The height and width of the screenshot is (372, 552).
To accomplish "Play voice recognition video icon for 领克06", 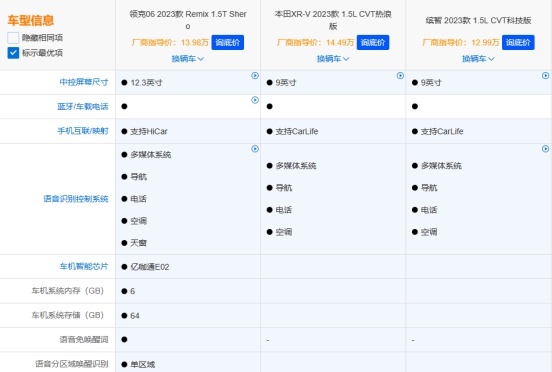I will pos(255,149).
